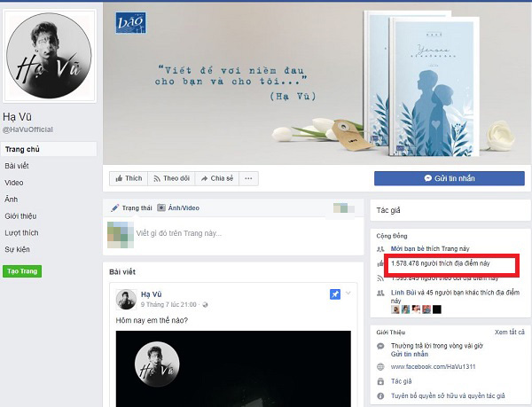Click the RSS follower count icon
Image resolution: width=532 pixels, height=407 pixels.
pos(380,278)
